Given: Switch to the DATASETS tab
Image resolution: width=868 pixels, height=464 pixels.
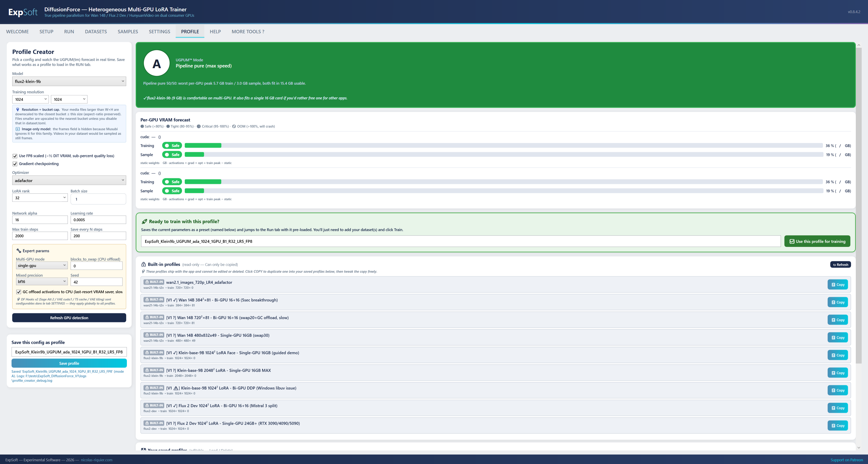Looking at the screenshot, I should click(96, 32).
